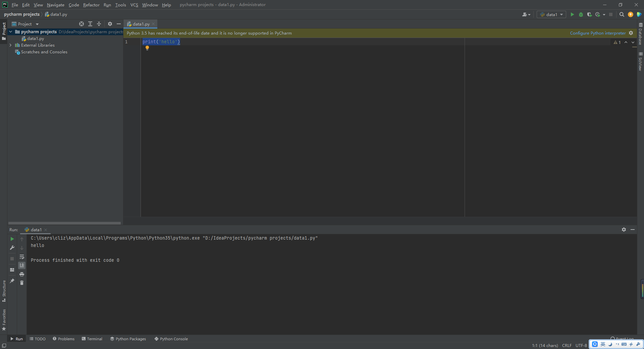Click the colorful plugin icon at toolbar end
The image size is (644, 349).
pos(639,14)
